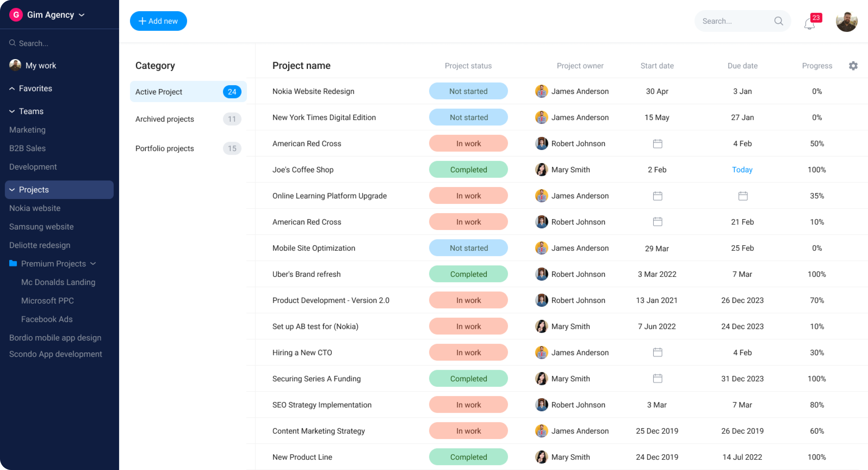Change status of Joe's Coffee Shop Completed badge
Image resolution: width=868 pixels, height=470 pixels.
(468, 169)
